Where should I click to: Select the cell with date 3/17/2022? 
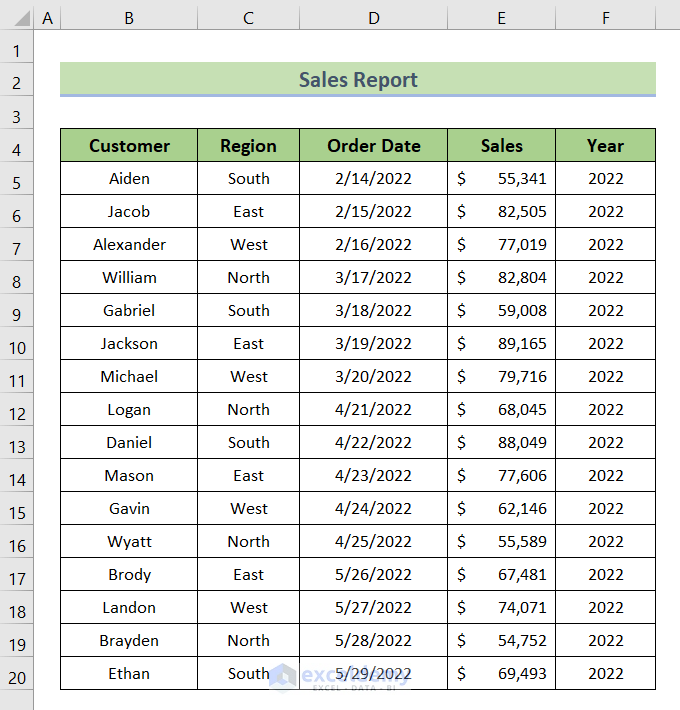click(x=373, y=278)
